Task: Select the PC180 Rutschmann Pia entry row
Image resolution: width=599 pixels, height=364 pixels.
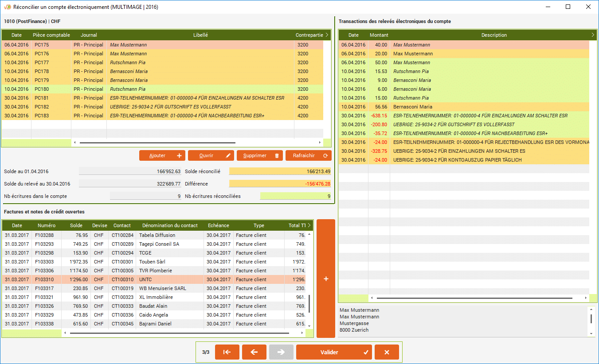Action: [177, 89]
